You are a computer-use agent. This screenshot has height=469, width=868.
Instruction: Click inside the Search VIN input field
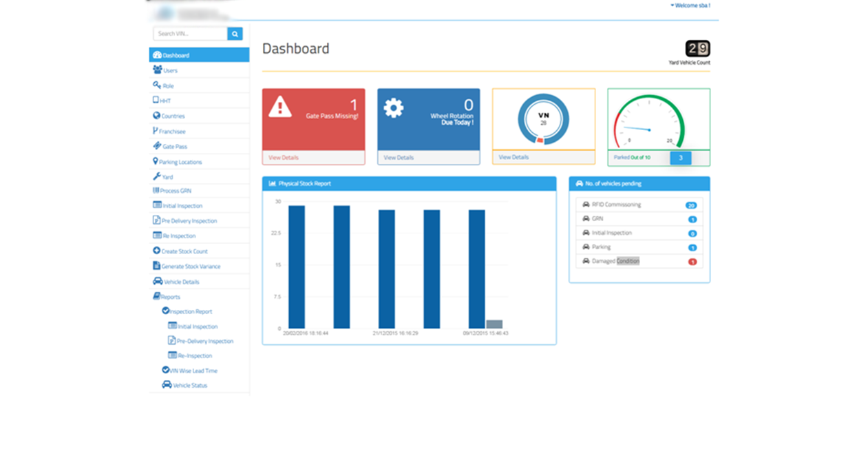coord(191,34)
